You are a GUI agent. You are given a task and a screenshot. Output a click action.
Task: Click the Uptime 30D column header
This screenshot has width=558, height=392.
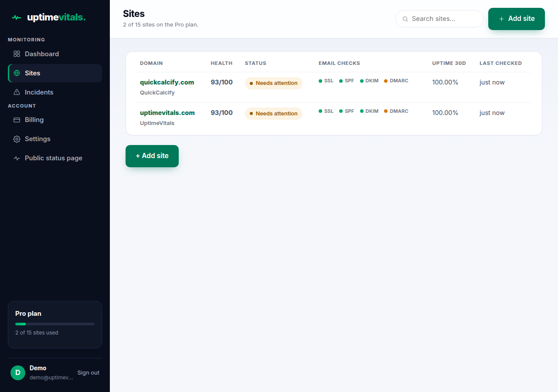(x=449, y=63)
